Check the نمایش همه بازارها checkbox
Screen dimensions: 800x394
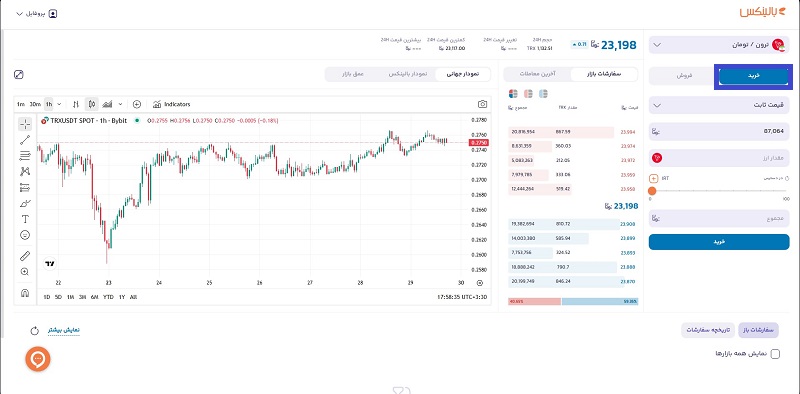(x=775, y=354)
